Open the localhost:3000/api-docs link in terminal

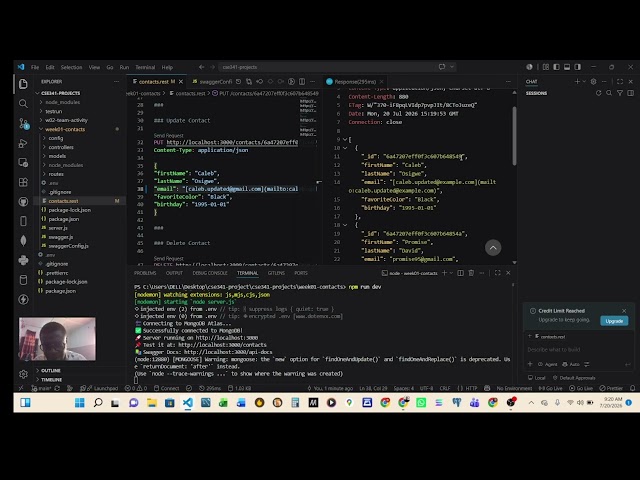point(228,352)
